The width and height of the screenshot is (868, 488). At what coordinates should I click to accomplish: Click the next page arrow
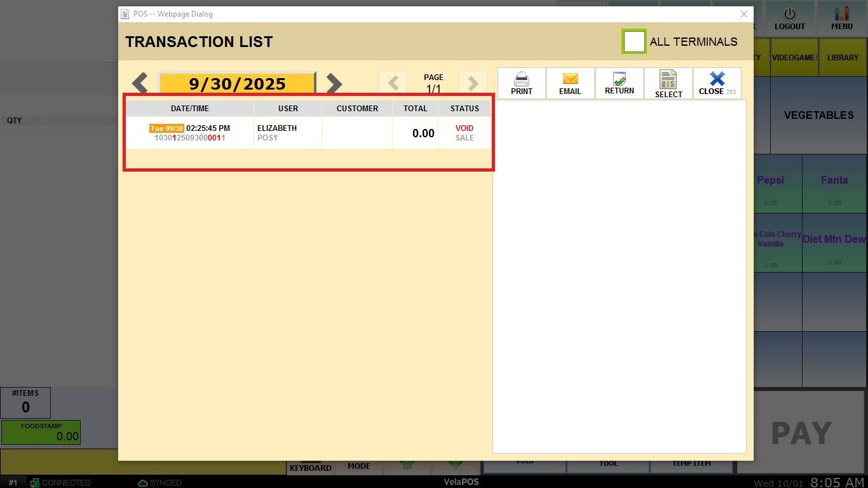click(473, 83)
